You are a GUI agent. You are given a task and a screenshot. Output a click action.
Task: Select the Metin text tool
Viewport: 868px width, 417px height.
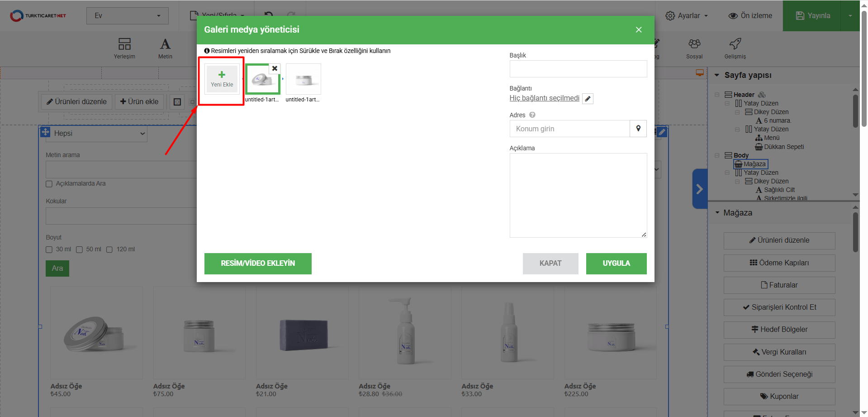165,48
